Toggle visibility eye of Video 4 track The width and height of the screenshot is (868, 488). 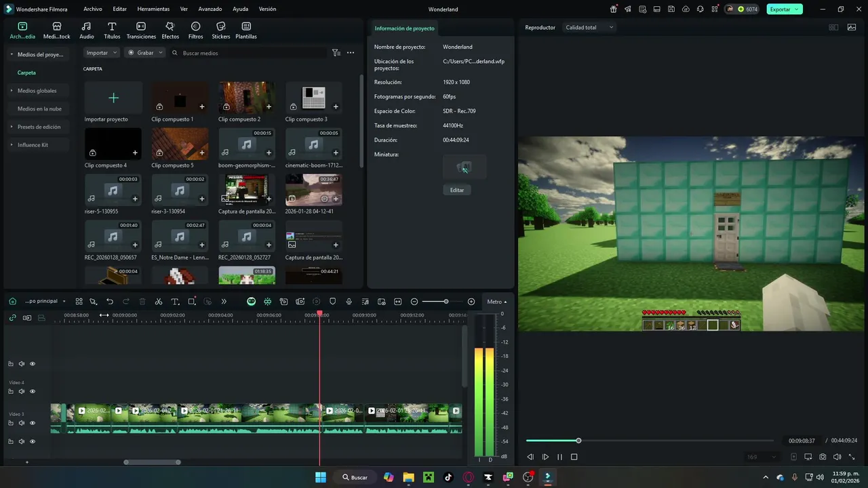[32, 392]
